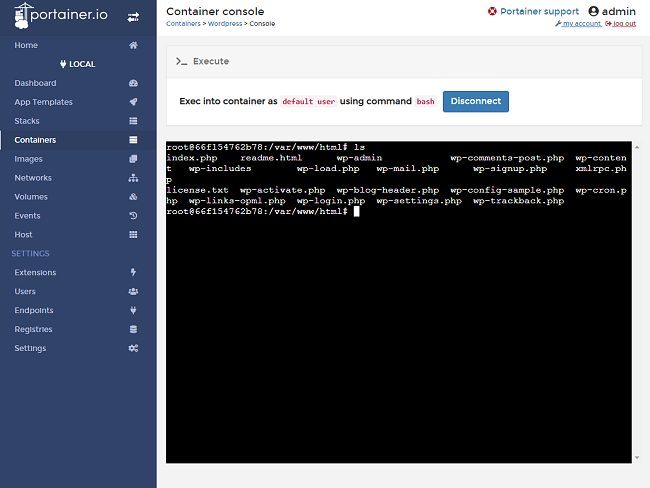Click the 'default user' code label

coord(308,102)
